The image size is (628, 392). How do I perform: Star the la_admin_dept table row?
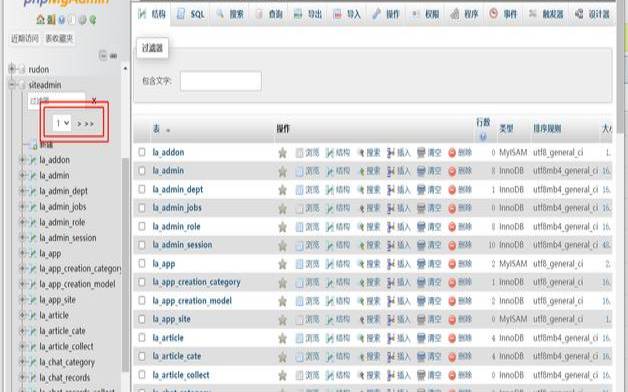click(x=282, y=190)
